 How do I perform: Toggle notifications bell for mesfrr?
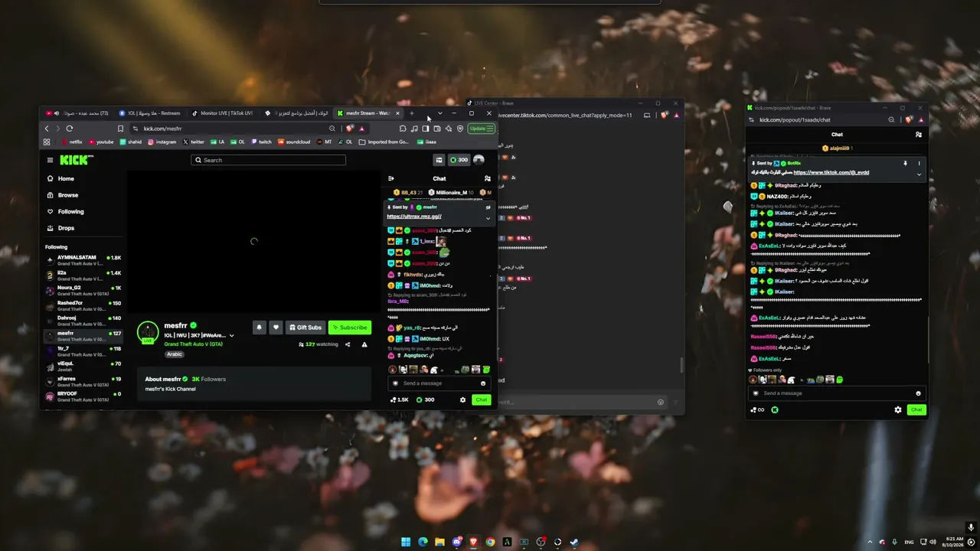click(259, 328)
